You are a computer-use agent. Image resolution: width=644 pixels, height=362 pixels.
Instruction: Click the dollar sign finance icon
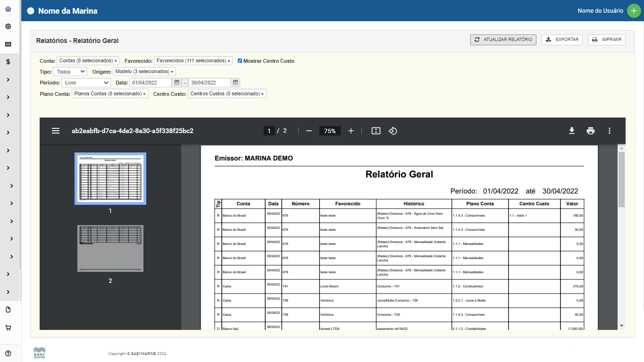click(8, 62)
